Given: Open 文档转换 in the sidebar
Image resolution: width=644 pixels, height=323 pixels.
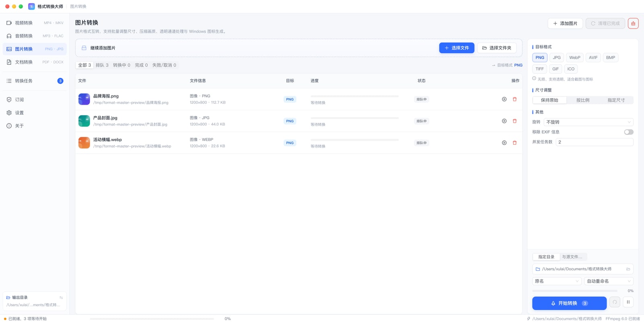Looking at the screenshot, I should (35, 62).
